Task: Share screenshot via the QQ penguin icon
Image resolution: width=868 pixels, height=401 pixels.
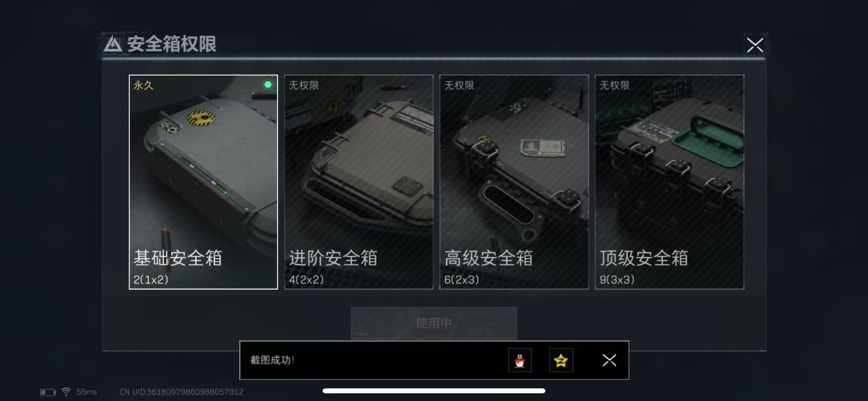Action: pos(520,360)
